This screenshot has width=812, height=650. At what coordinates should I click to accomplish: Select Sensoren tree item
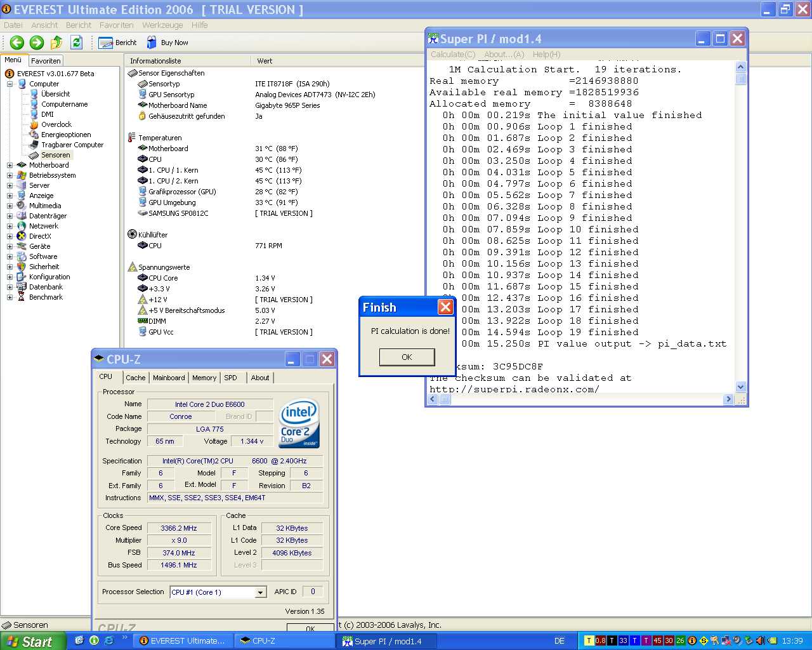point(55,155)
